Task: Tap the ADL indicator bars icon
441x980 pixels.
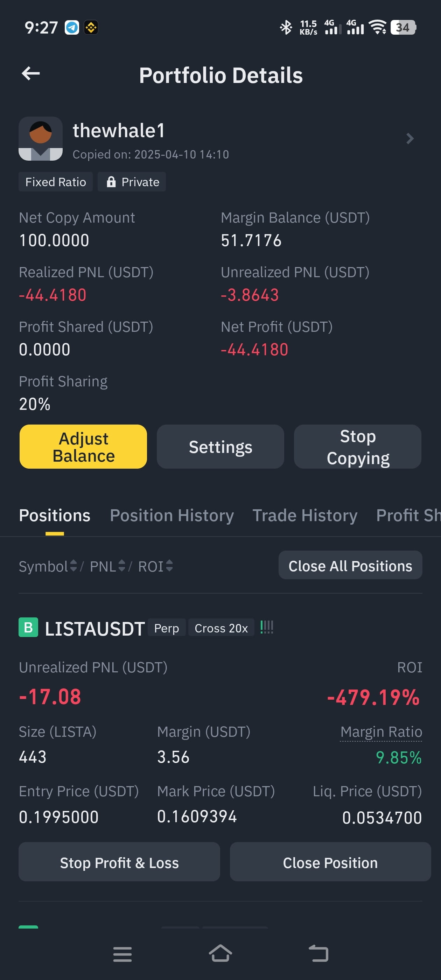Action: point(267,627)
